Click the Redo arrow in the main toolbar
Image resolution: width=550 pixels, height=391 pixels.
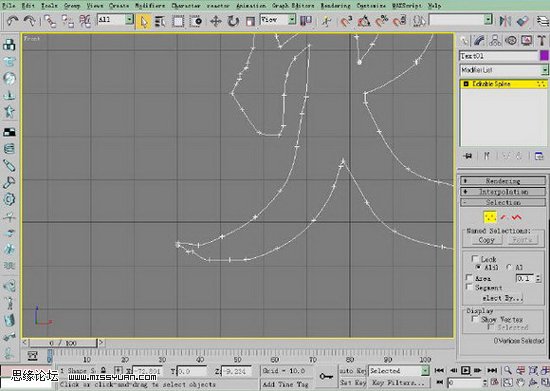click(x=29, y=21)
